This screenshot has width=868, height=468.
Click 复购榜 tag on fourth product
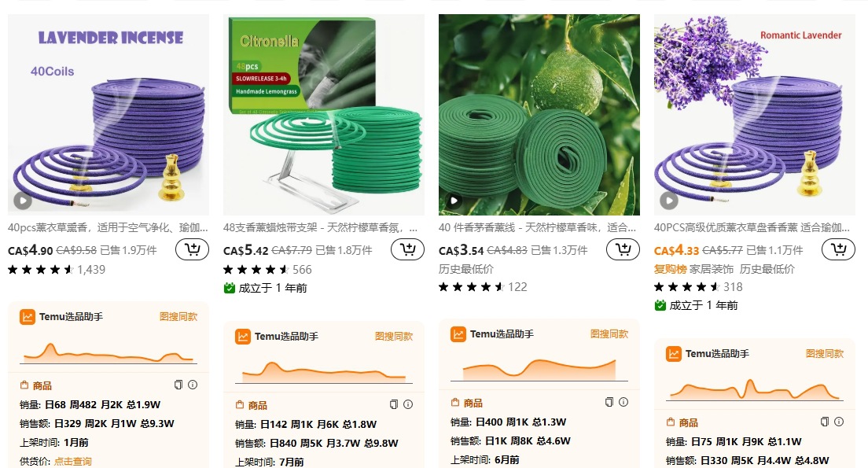(670, 269)
